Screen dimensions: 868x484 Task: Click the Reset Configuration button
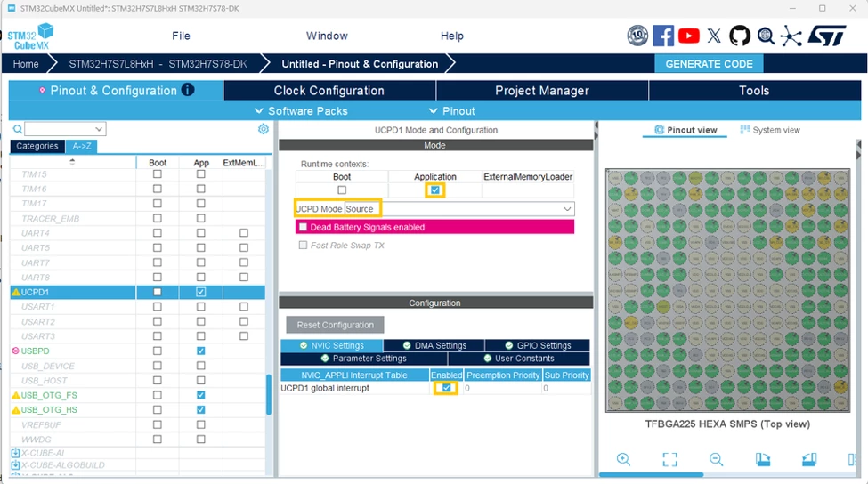coord(335,325)
